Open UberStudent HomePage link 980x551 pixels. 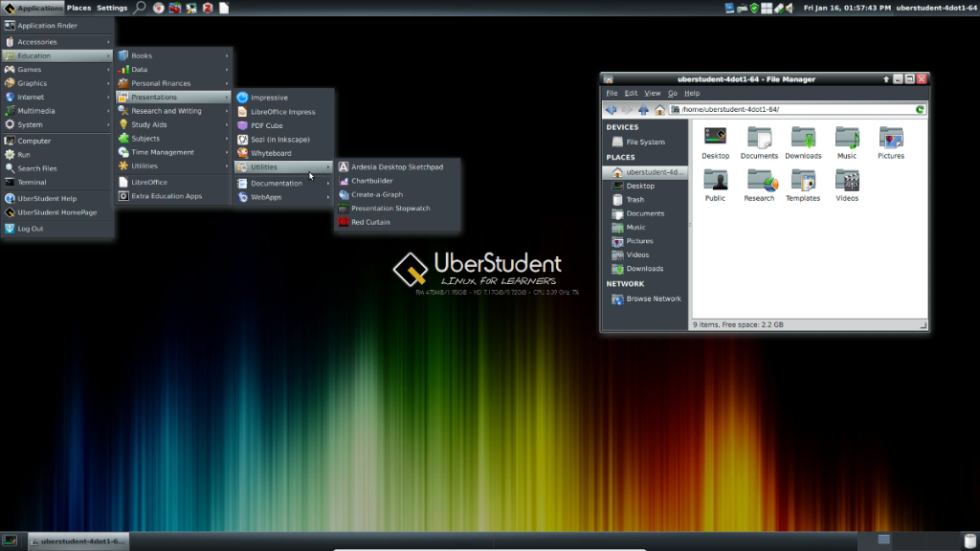[x=56, y=212]
